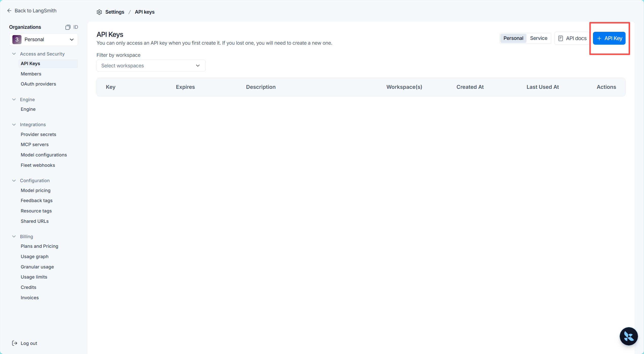Click the Settings gear icon in breadcrumb
Viewport: 644px width, 354px height.
click(99, 12)
